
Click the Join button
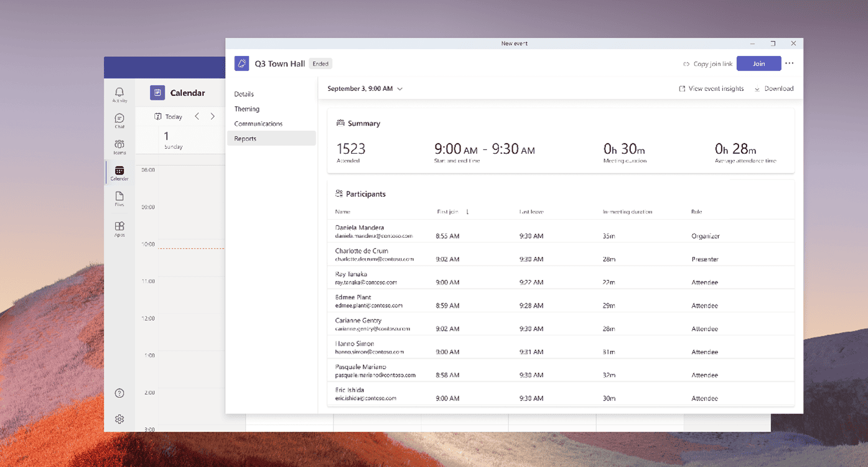click(758, 63)
